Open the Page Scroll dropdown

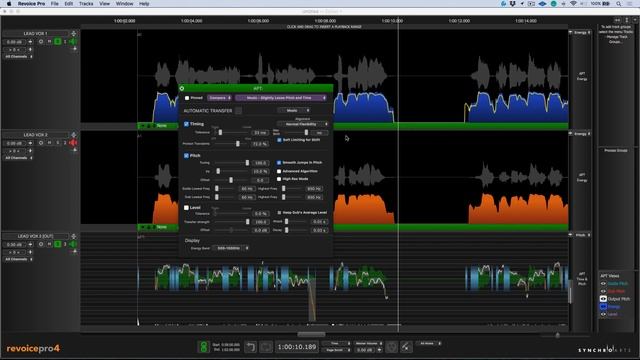[x=336, y=350]
